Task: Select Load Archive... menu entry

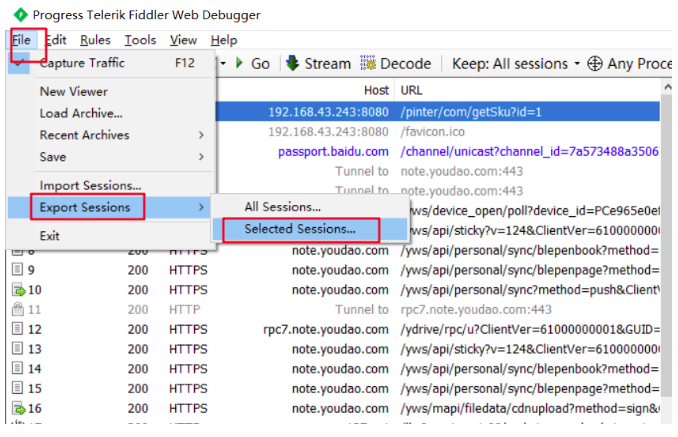Action: tap(111, 113)
